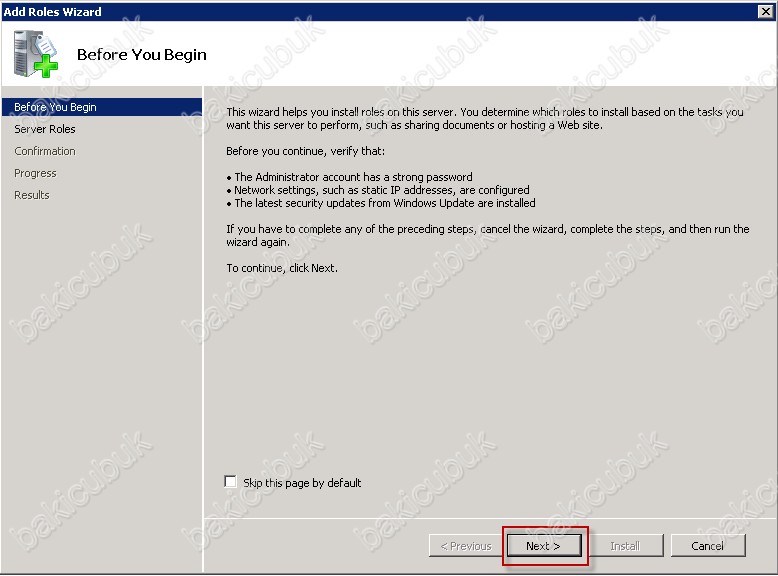Click 'This wizard helps you install roles' paragraph

(x=485, y=119)
